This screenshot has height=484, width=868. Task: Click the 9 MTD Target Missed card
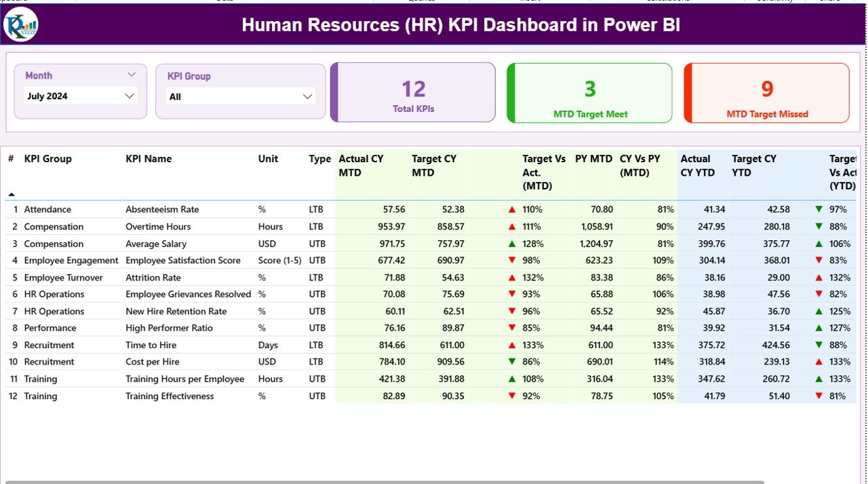pos(766,92)
